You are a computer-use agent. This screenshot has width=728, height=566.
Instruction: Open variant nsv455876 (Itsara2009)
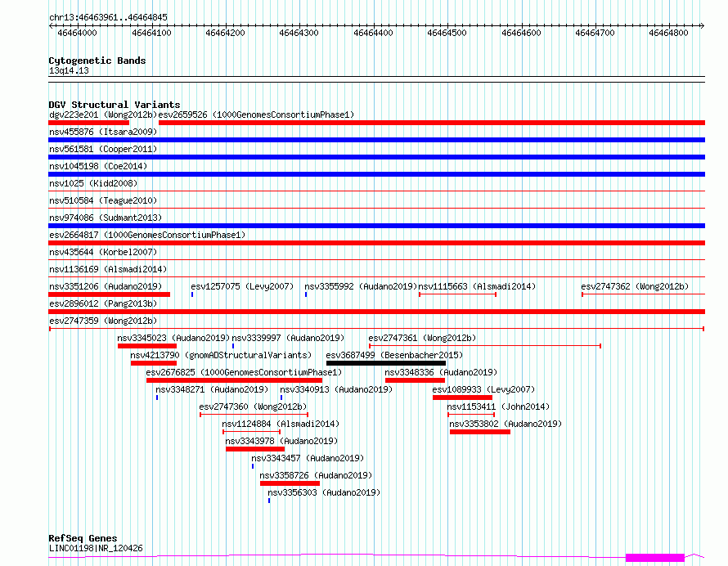click(x=103, y=132)
